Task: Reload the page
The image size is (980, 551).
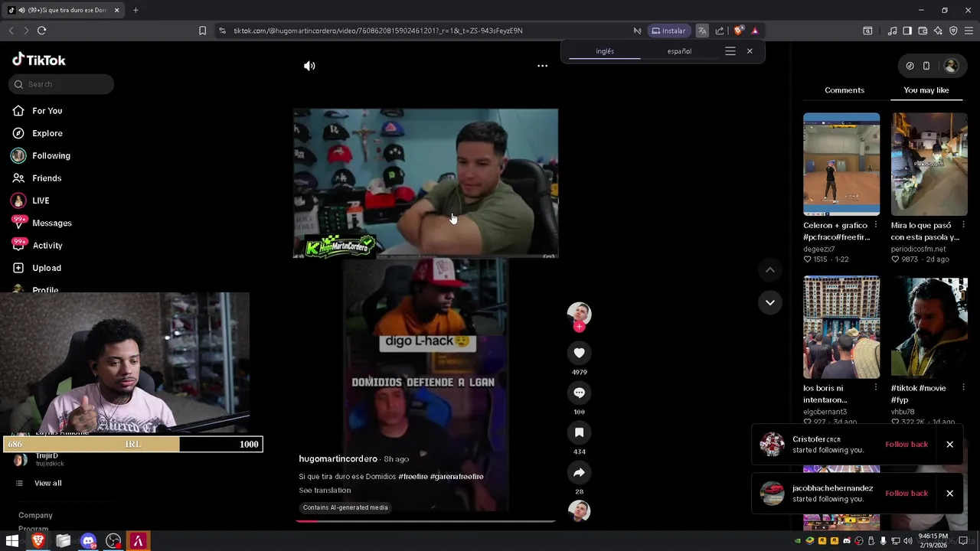Action: [x=41, y=31]
